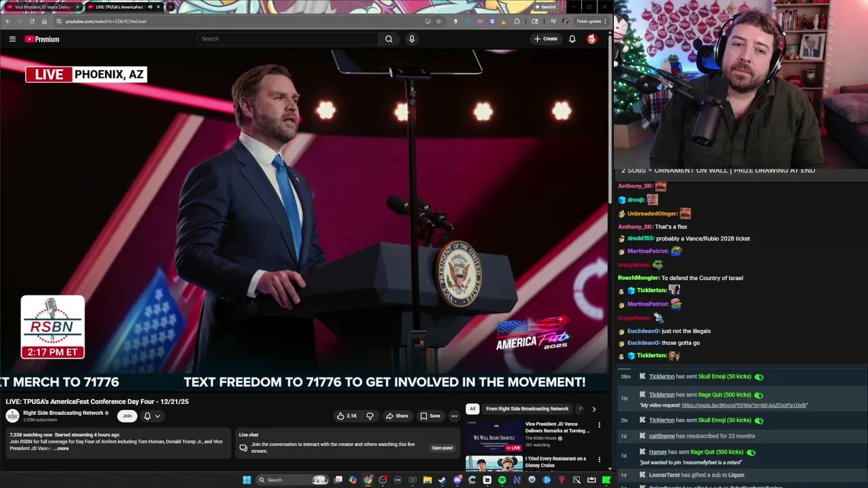Dislike the video with thumbs down
This screenshot has height=488, width=868.
coord(370,416)
